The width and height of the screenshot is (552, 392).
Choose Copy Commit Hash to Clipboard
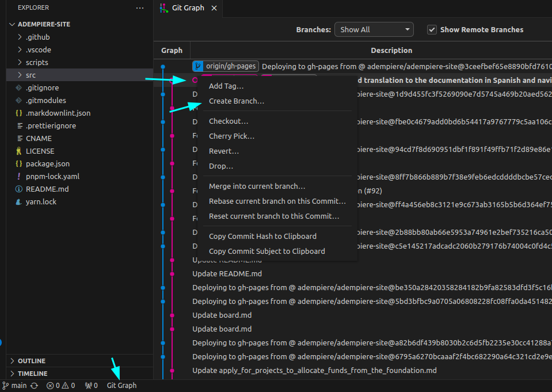(x=277, y=237)
